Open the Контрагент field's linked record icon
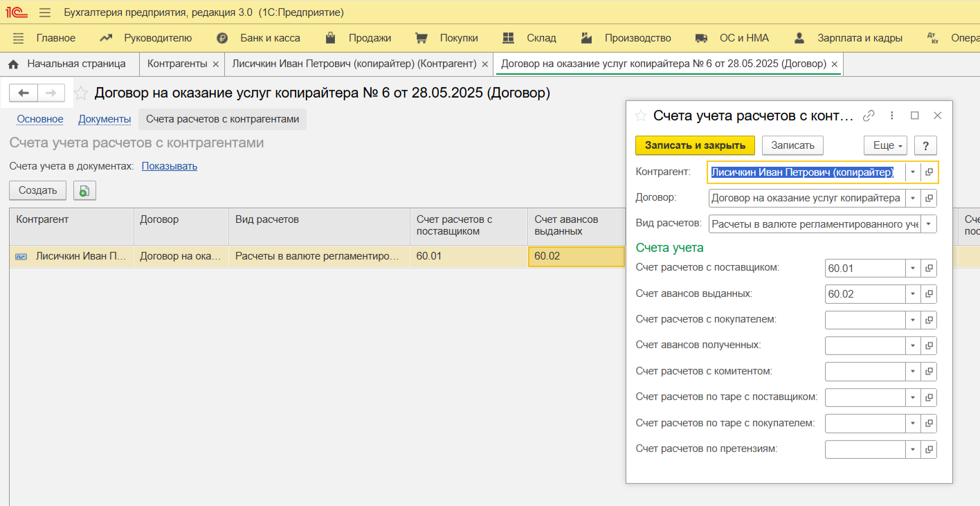980x506 pixels. tap(929, 172)
